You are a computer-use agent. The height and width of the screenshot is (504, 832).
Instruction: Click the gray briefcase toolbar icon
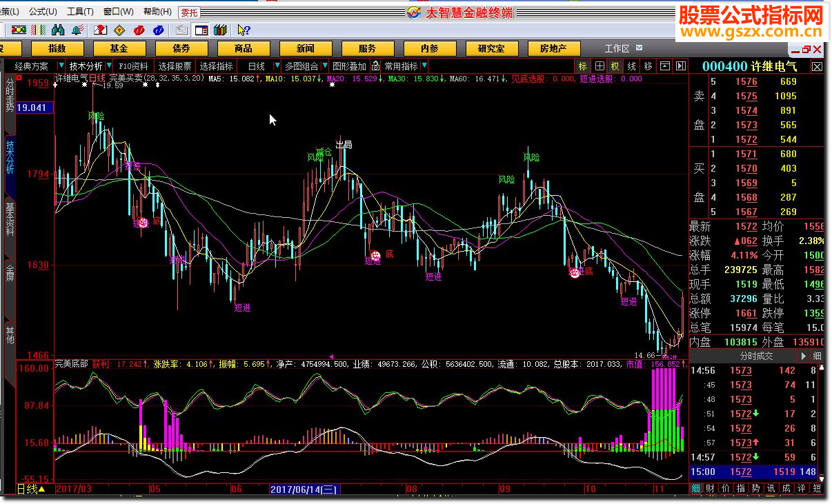[x=181, y=30]
